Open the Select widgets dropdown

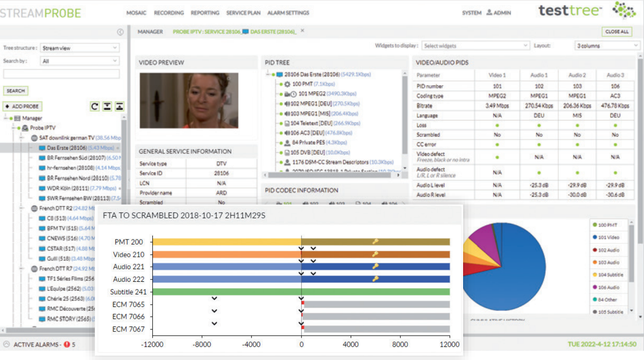pos(475,45)
